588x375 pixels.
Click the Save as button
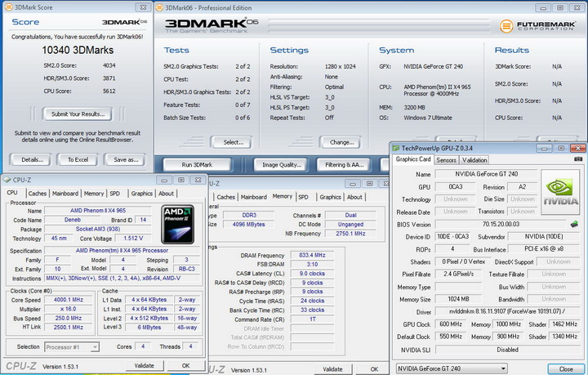pyautogui.click(x=126, y=160)
